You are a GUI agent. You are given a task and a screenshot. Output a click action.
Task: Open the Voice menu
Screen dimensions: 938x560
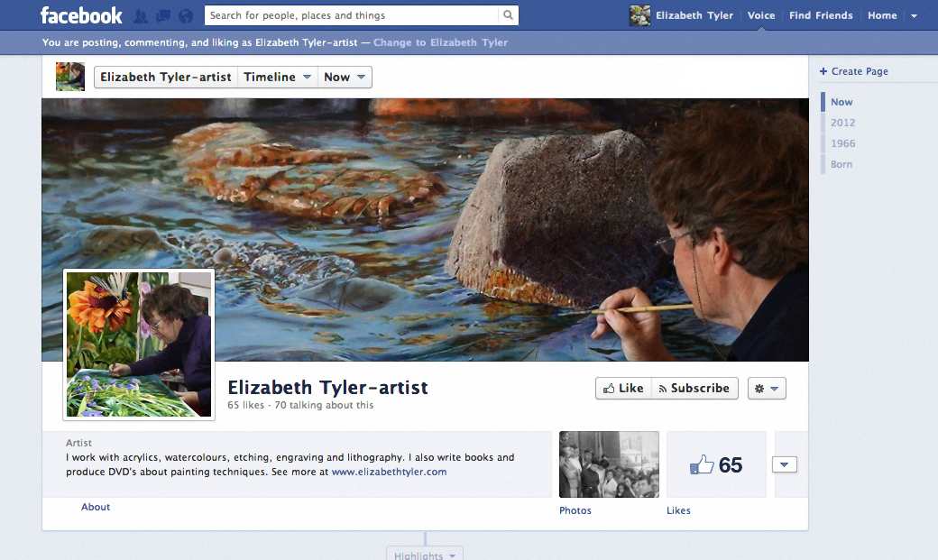pyautogui.click(x=761, y=14)
